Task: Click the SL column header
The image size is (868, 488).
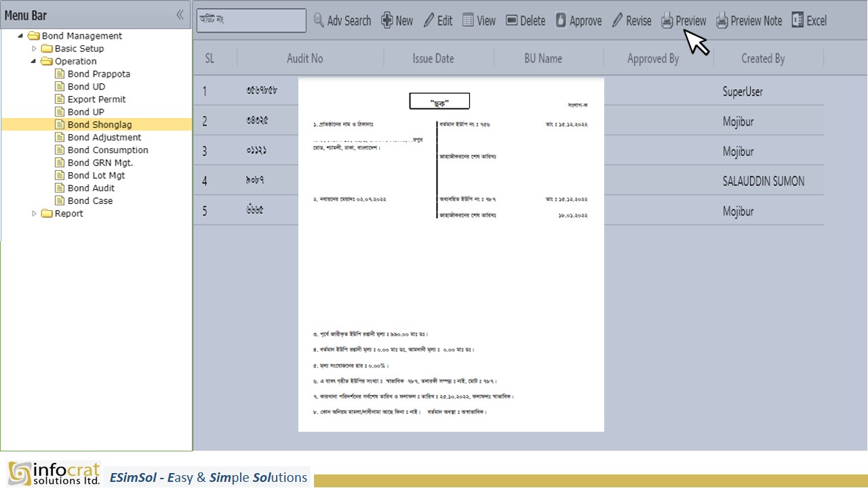Action: click(x=210, y=58)
